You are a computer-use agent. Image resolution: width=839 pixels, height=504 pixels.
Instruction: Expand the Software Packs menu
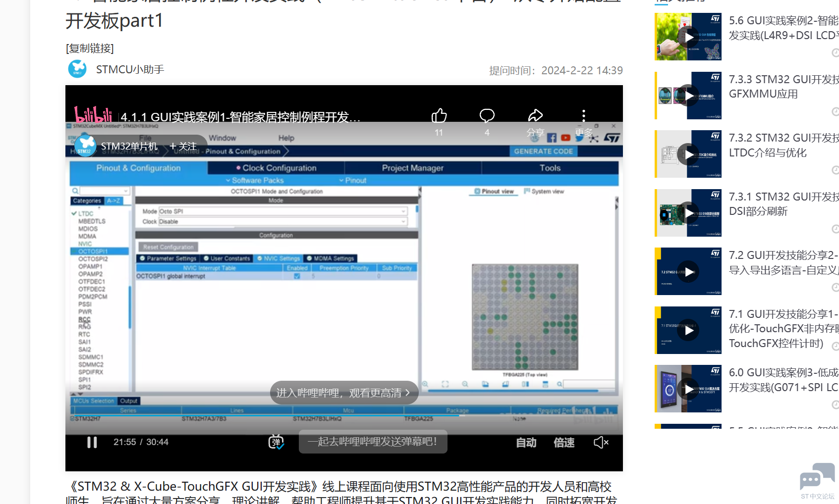(255, 181)
